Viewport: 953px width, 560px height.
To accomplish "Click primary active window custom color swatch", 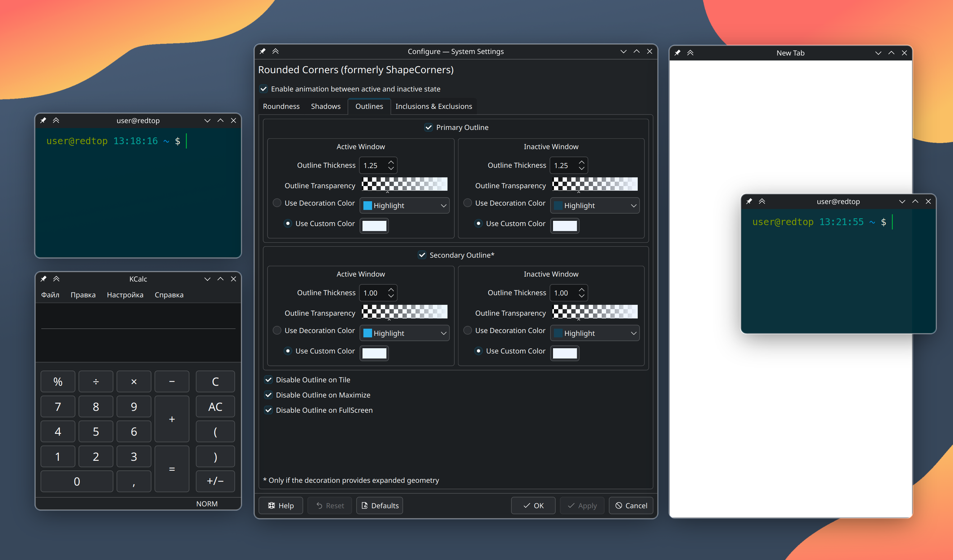I will (x=374, y=226).
